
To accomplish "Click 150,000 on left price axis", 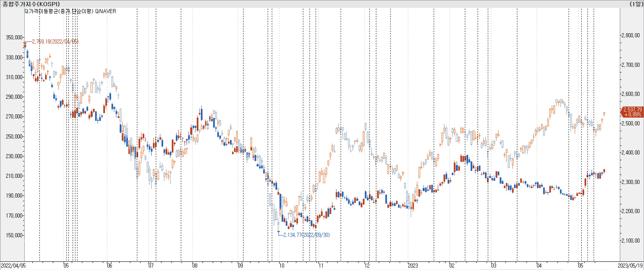I will coord(14,235).
